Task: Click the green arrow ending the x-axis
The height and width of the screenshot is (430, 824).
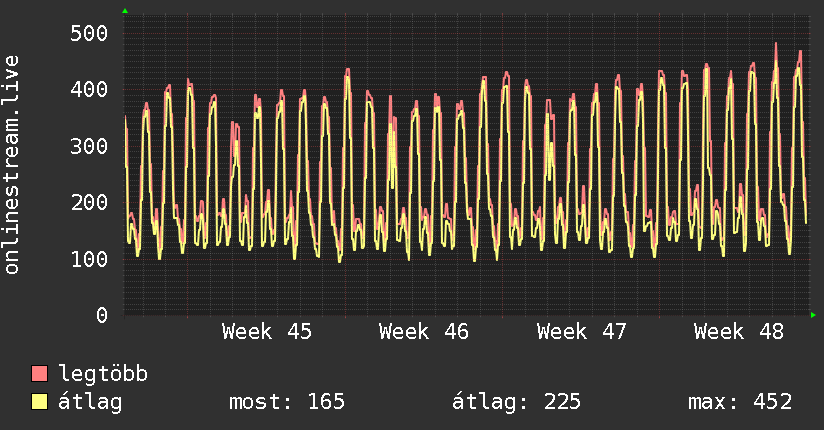Action: pos(814,315)
